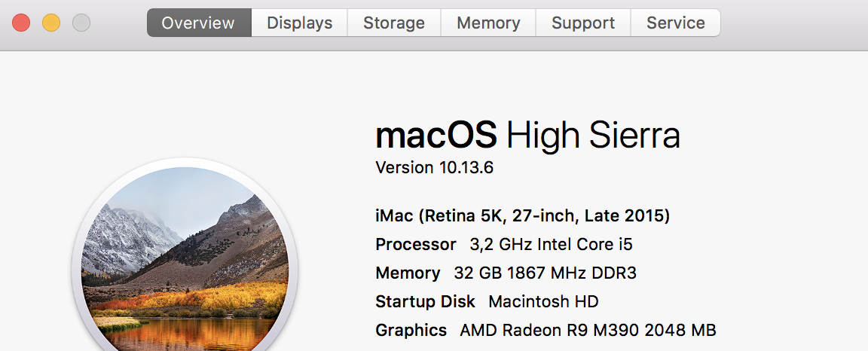
Task: Click the Version 10.13.6 text
Action: (434, 167)
